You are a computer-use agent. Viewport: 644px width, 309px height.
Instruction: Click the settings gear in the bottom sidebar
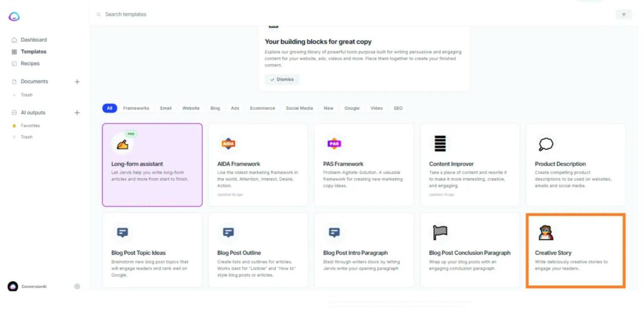[x=77, y=286]
